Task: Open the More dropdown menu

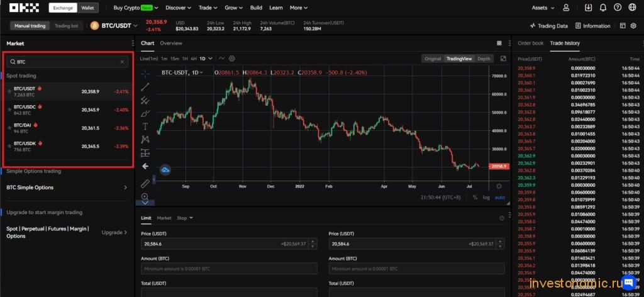Action: (299, 8)
